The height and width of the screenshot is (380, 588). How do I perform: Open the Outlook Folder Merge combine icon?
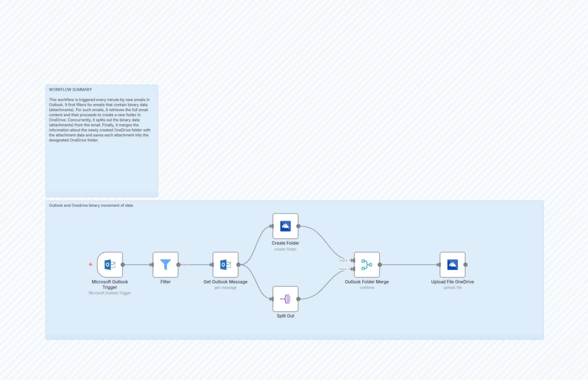pyautogui.click(x=367, y=264)
